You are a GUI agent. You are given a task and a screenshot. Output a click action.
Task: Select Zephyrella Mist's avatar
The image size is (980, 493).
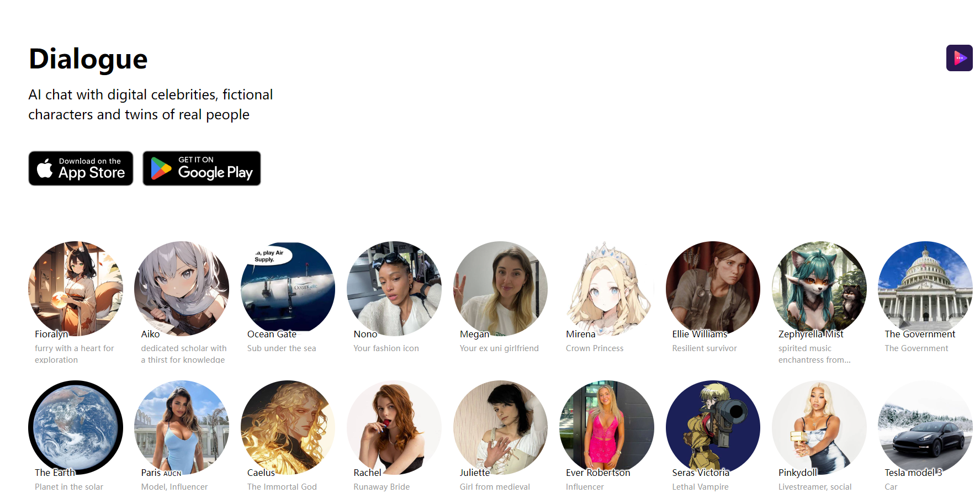point(819,289)
